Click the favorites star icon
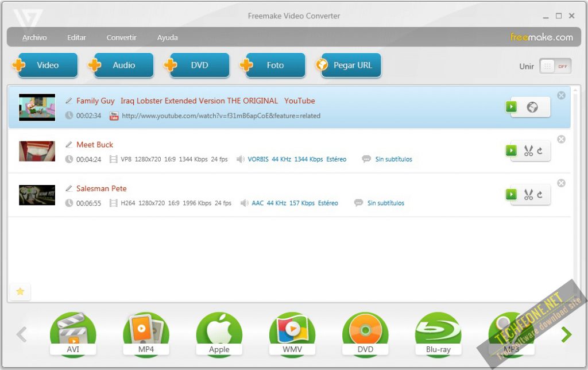The height and width of the screenshot is (370, 588). click(20, 291)
